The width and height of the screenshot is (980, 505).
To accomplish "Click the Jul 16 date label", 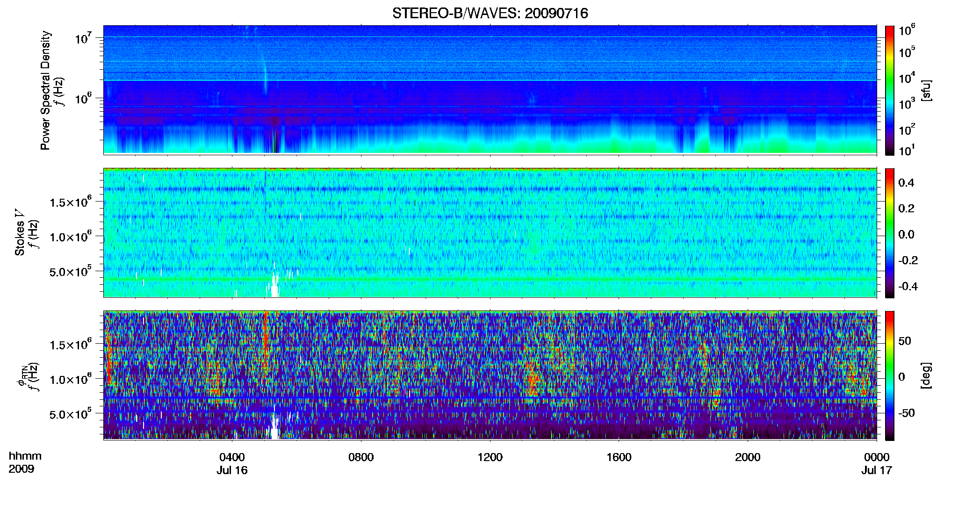I will [232, 470].
